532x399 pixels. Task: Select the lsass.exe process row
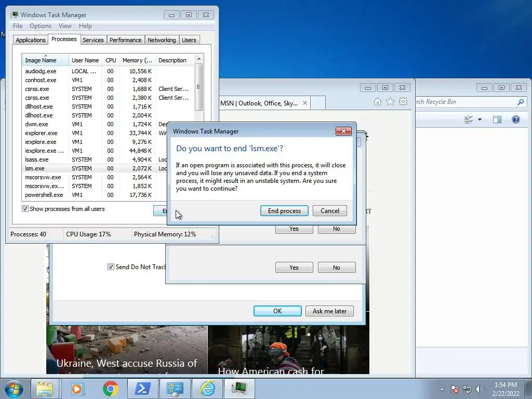coord(95,159)
